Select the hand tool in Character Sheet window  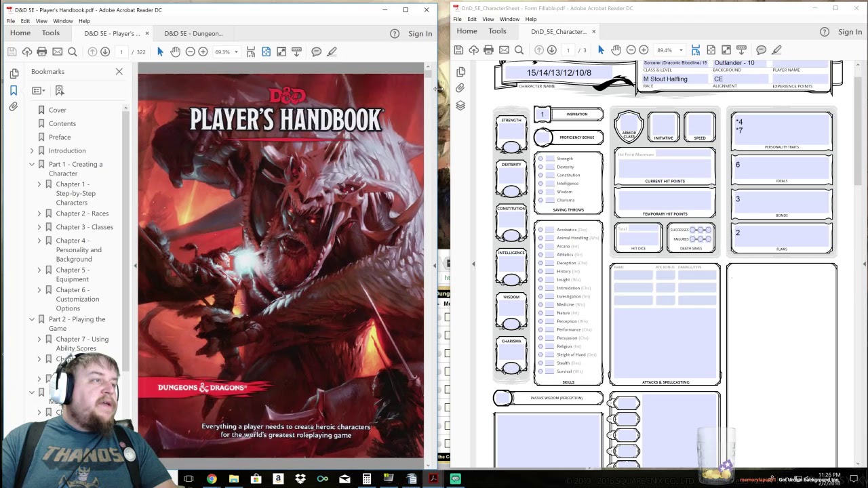[x=616, y=50]
